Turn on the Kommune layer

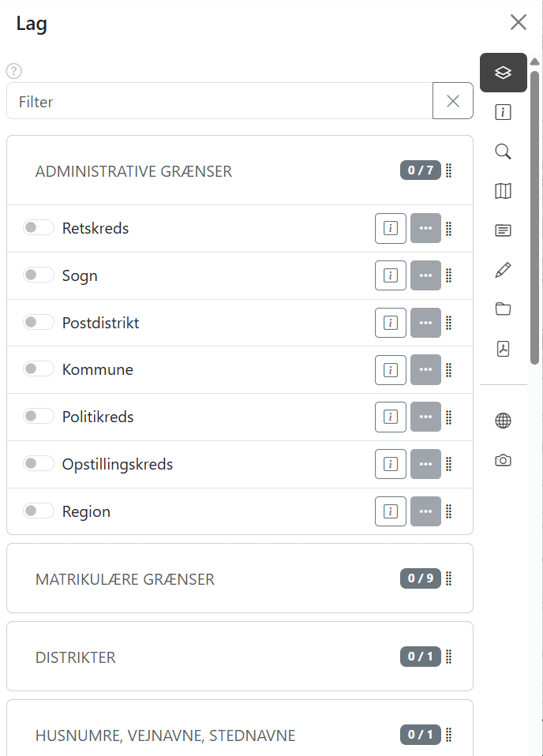point(38,369)
